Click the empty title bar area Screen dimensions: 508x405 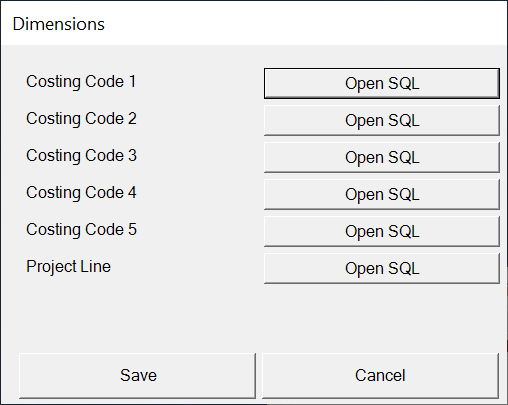(300, 23)
